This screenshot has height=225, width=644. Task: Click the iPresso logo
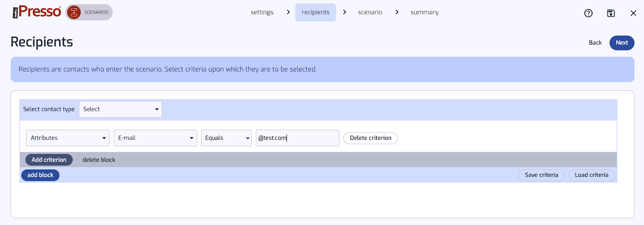coord(37,12)
